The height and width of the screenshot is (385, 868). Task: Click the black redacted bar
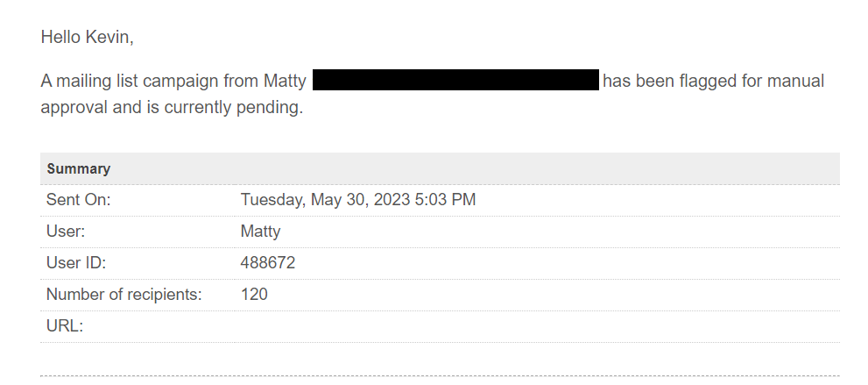(455, 81)
